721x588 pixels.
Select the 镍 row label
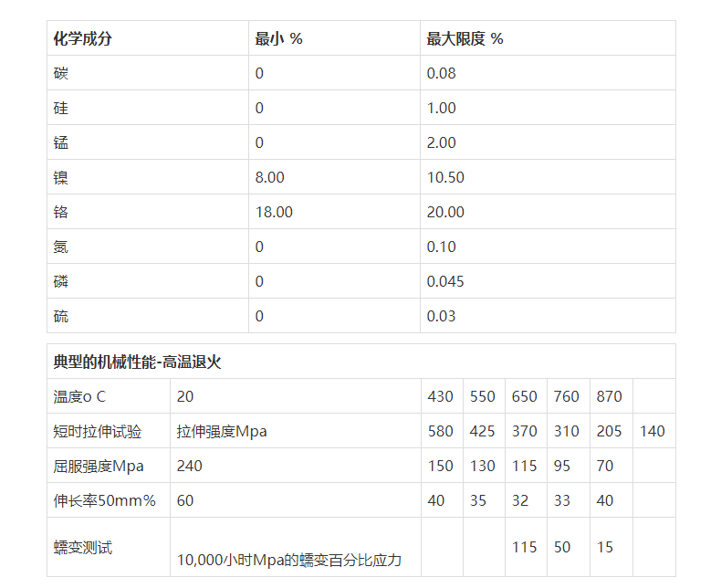(61, 178)
